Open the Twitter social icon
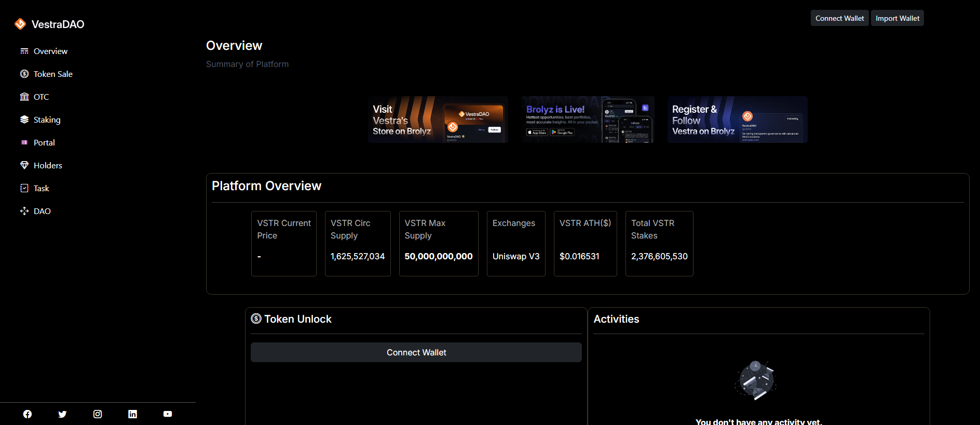The height and width of the screenshot is (425, 980). [x=62, y=414]
